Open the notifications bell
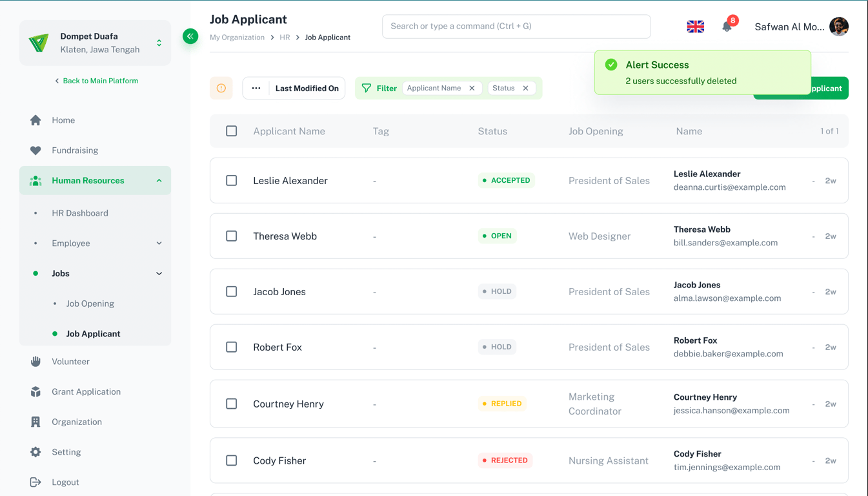 [727, 26]
